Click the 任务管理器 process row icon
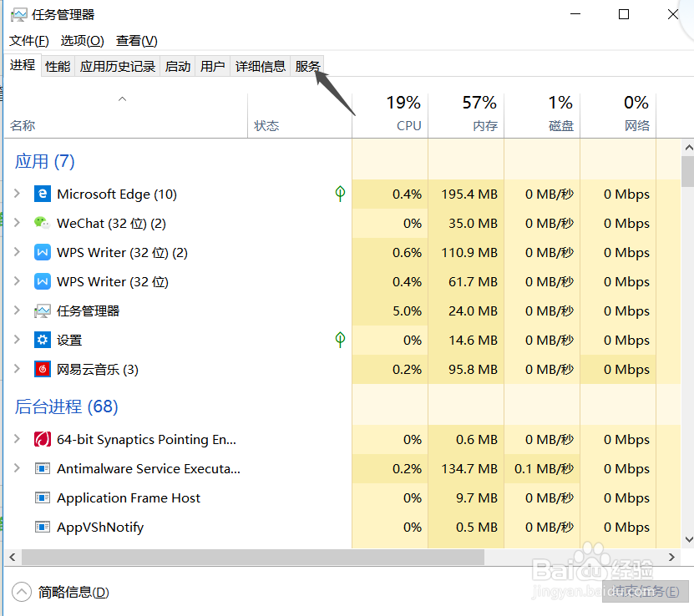694x616 pixels. pos(43,311)
